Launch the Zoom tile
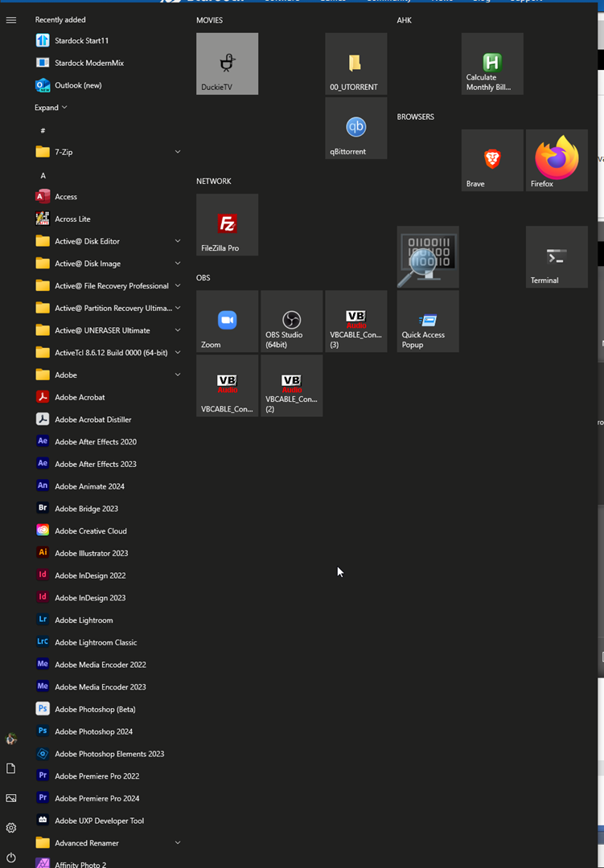Screen dimensions: 604x868 227,321
